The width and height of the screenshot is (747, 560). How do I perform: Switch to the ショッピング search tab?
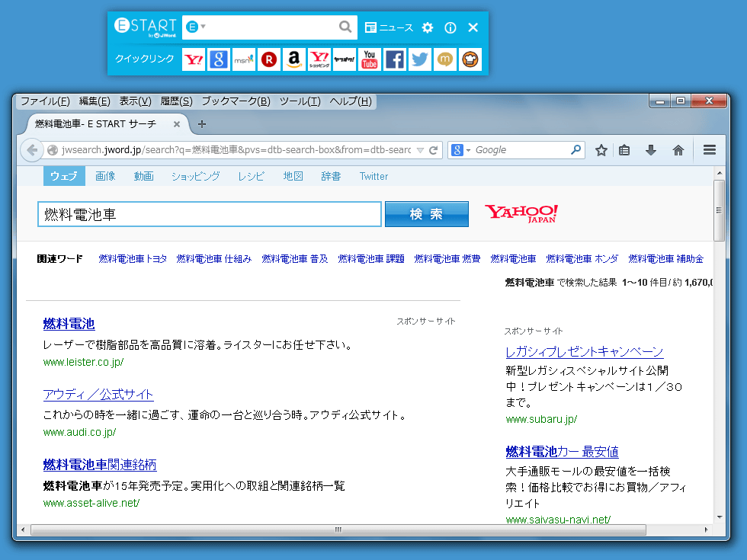click(196, 176)
